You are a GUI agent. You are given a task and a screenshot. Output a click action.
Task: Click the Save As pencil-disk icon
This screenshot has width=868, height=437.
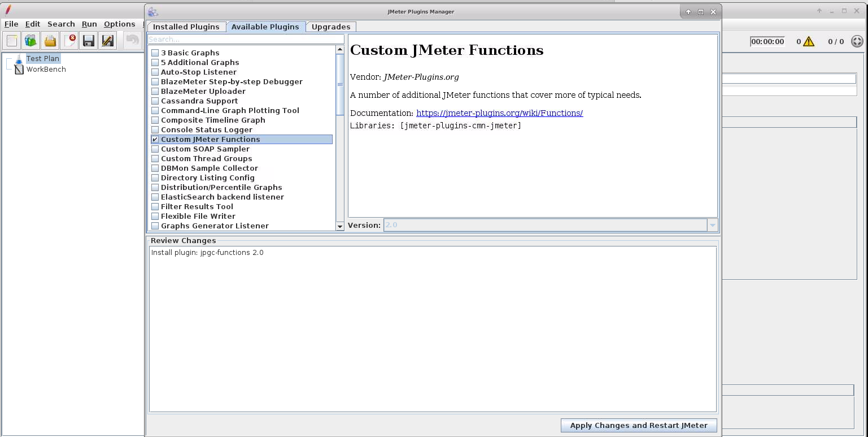pos(107,41)
